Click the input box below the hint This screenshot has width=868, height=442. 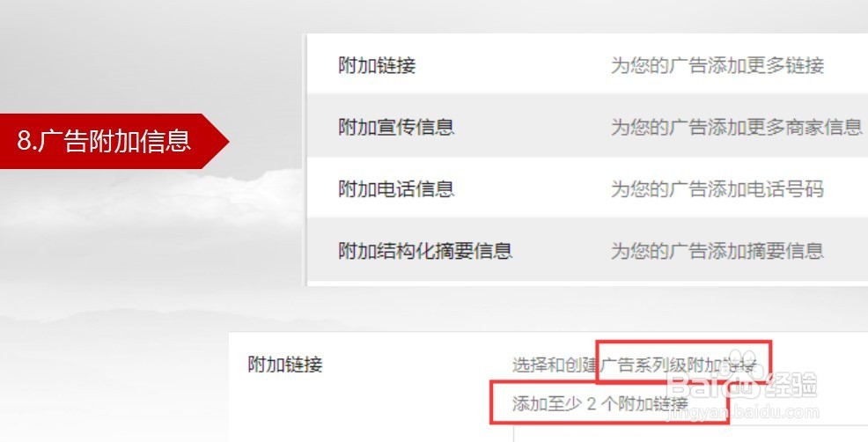pos(690,434)
